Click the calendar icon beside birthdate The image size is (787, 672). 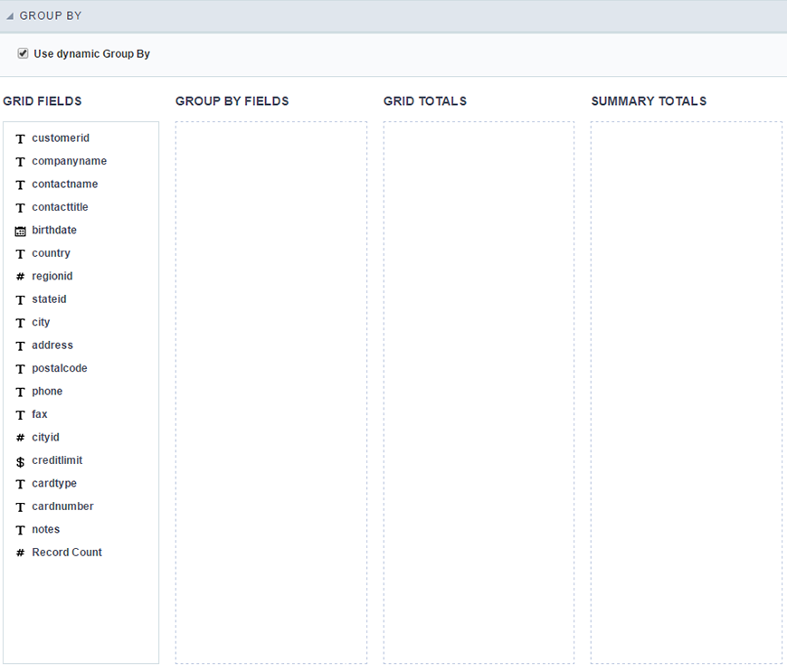pyautogui.click(x=19, y=230)
